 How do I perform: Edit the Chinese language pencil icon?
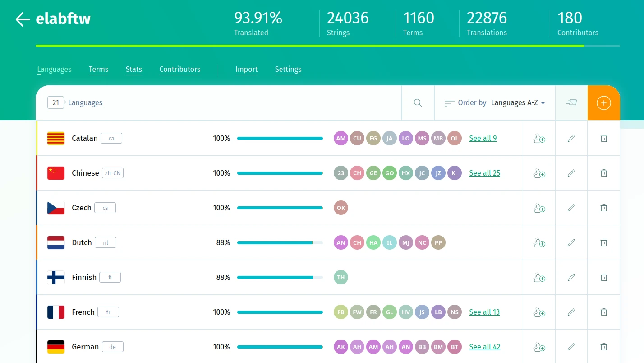tap(571, 173)
